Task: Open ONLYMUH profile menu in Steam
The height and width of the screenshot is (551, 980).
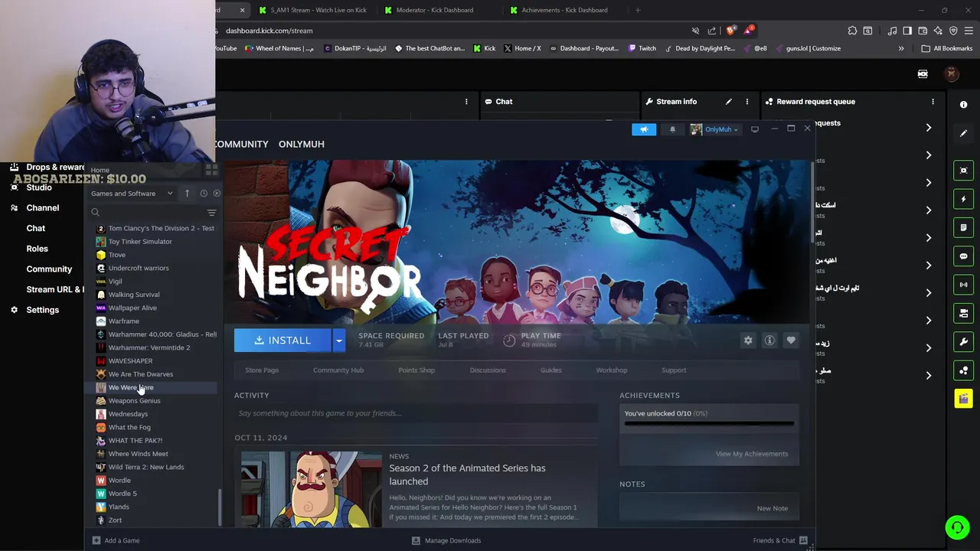Action: pyautogui.click(x=302, y=144)
